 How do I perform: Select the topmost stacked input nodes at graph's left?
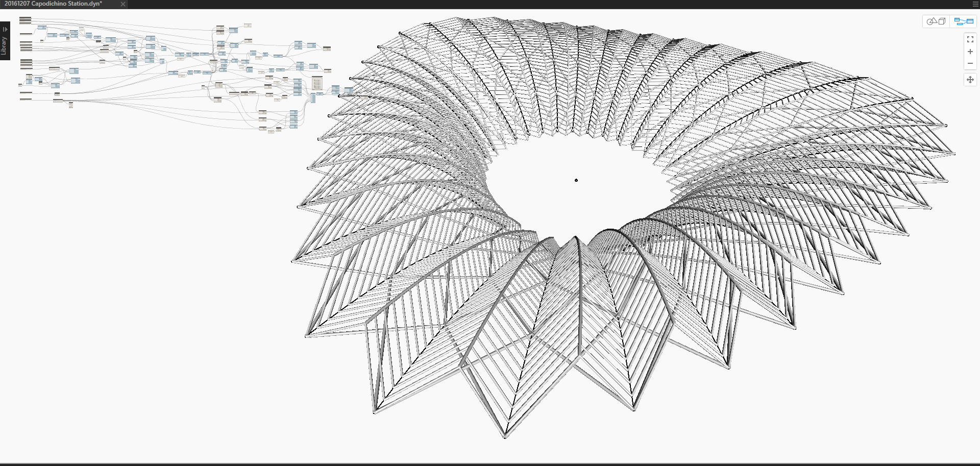tap(25, 20)
